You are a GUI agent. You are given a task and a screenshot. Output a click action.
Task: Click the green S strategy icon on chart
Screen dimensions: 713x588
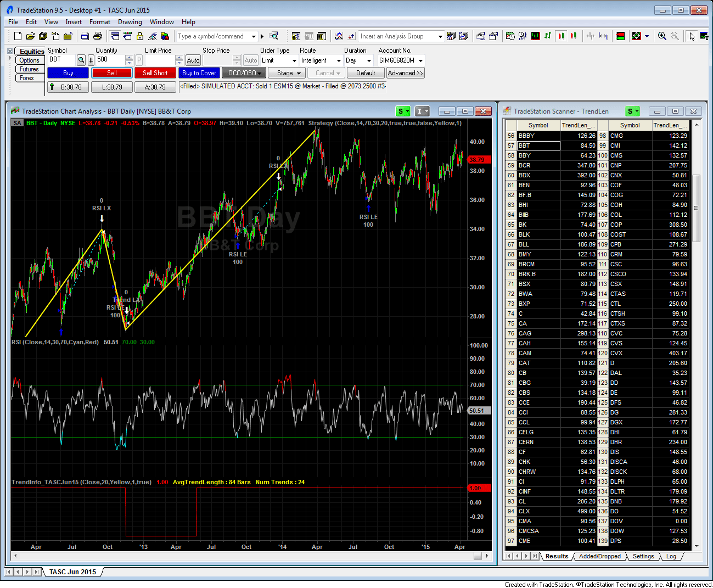coord(403,111)
